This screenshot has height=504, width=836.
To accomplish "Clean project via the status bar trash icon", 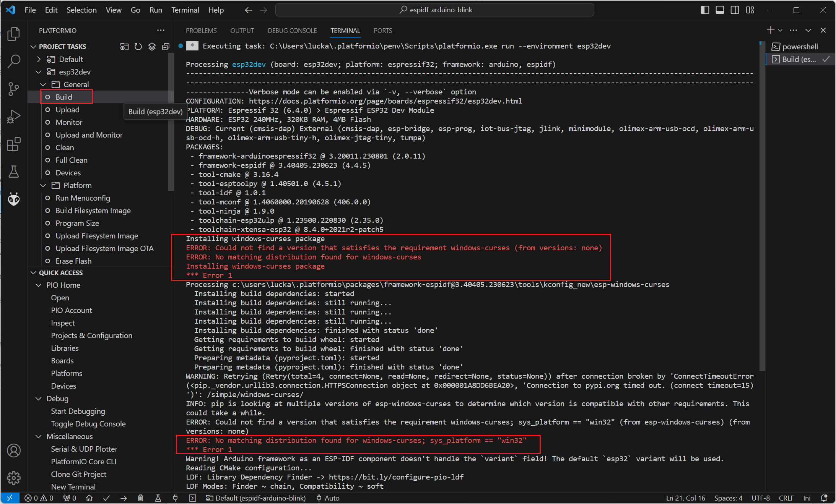I will coord(140,498).
